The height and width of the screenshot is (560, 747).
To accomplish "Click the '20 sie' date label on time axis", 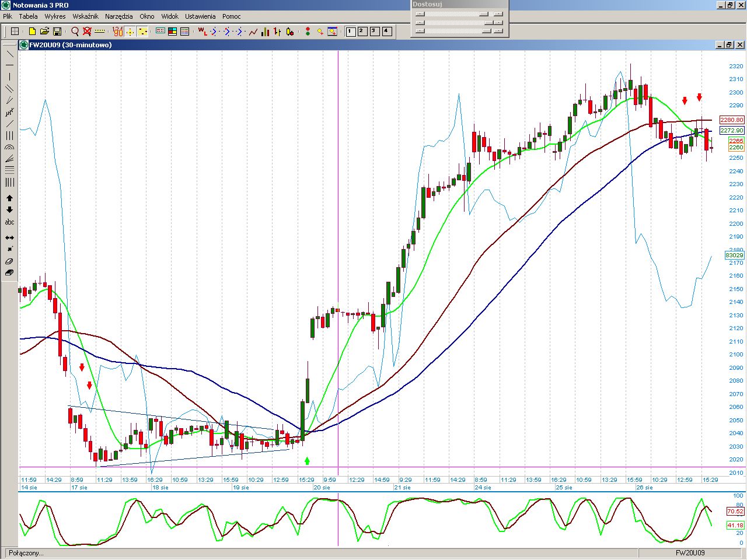I will point(322,488).
